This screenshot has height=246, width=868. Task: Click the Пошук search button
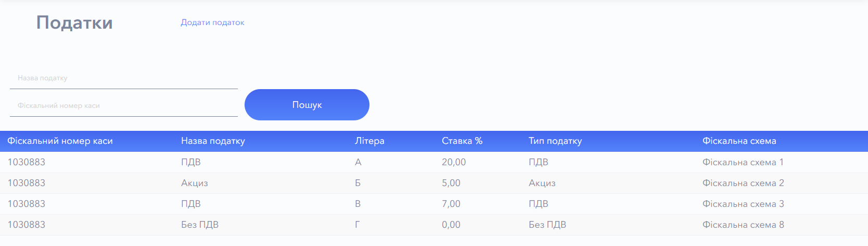click(x=307, y=105)
